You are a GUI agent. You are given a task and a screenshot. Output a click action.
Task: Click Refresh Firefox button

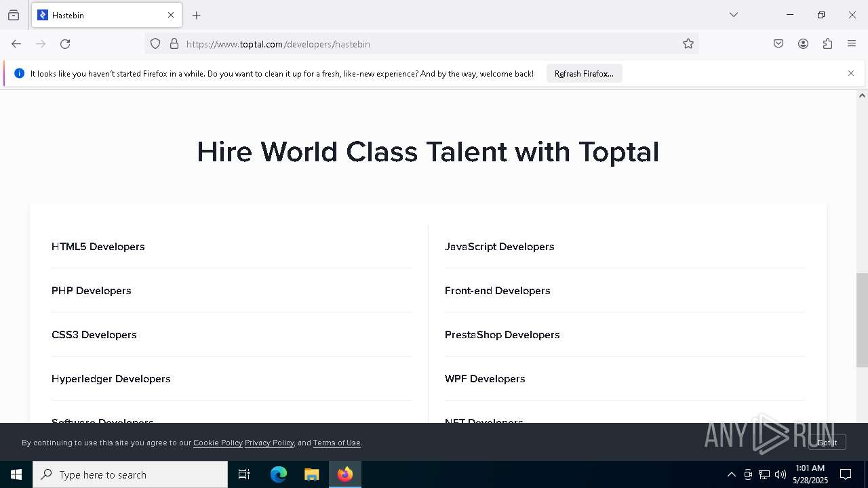(584, 73)
